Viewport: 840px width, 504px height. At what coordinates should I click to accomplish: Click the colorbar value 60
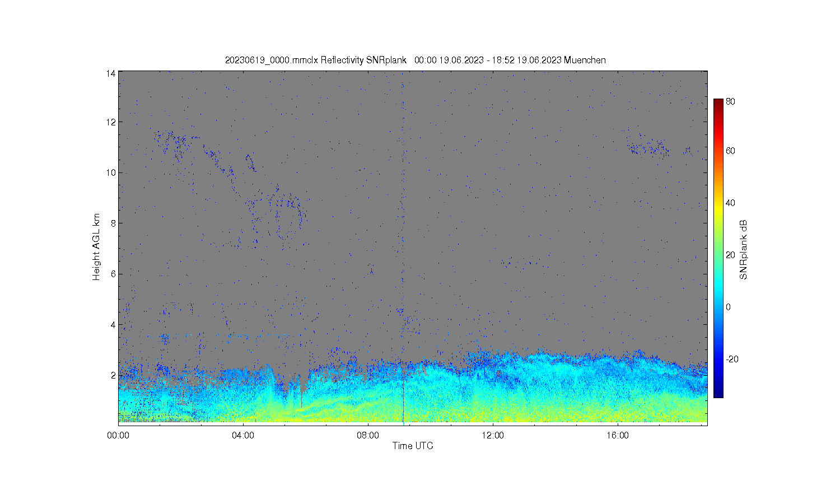pos(730,151)
